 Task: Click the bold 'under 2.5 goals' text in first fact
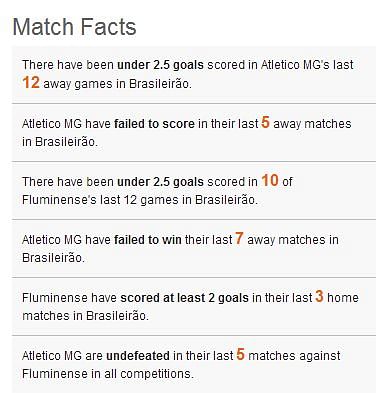160,65
